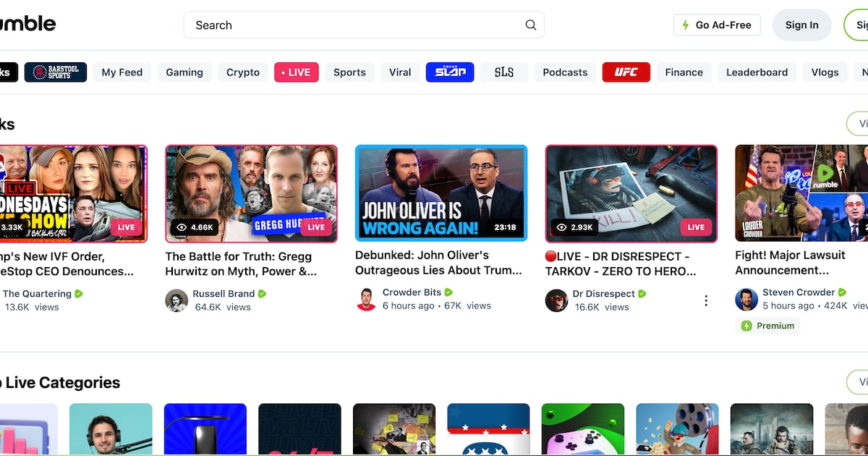Open the "New IVF Order" video title
Image resolution: width=868 pixels, height=456 pixels.
[x=67, y=263]
